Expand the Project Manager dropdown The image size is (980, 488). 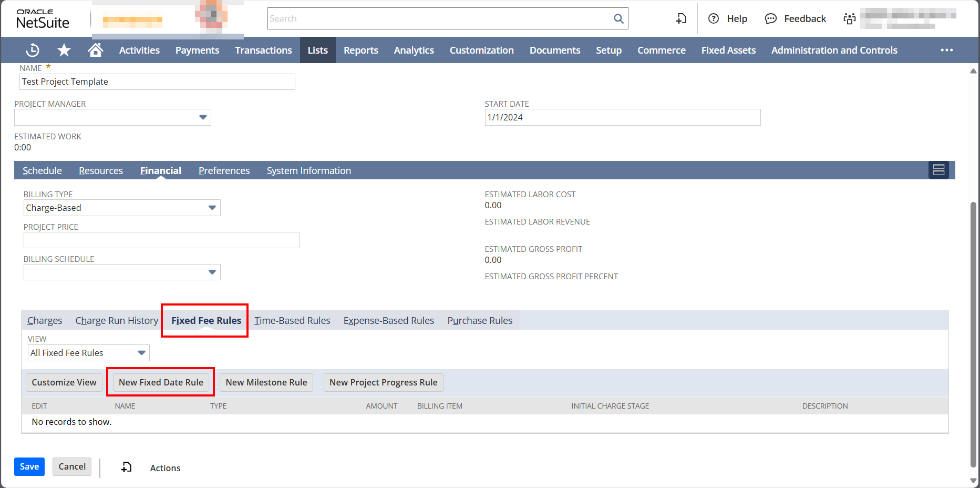[203, 117]
